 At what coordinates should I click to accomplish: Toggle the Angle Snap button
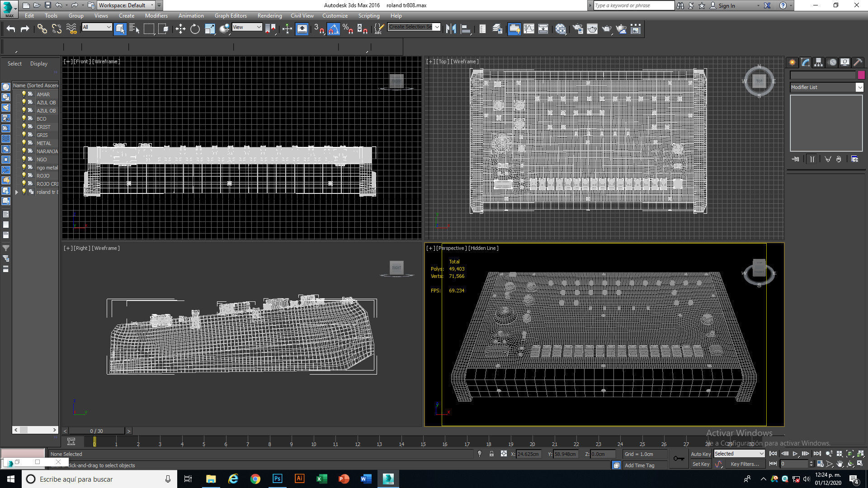[333, 29]
